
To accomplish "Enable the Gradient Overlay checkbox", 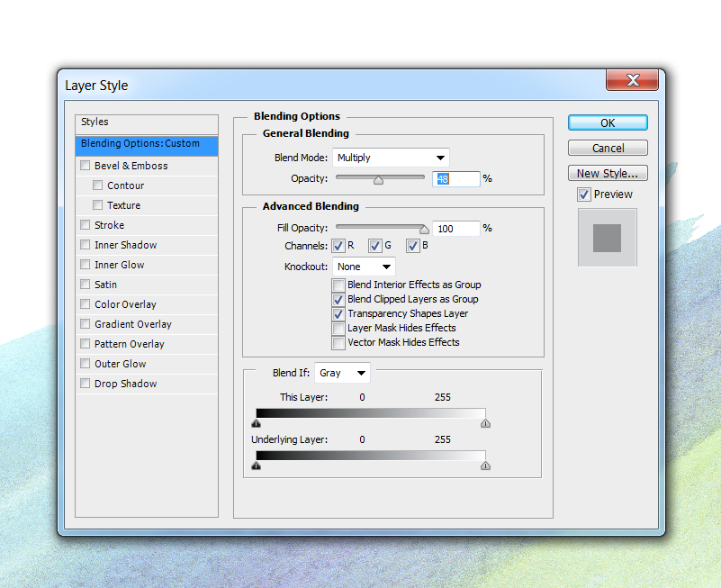I will pos(86,323).
